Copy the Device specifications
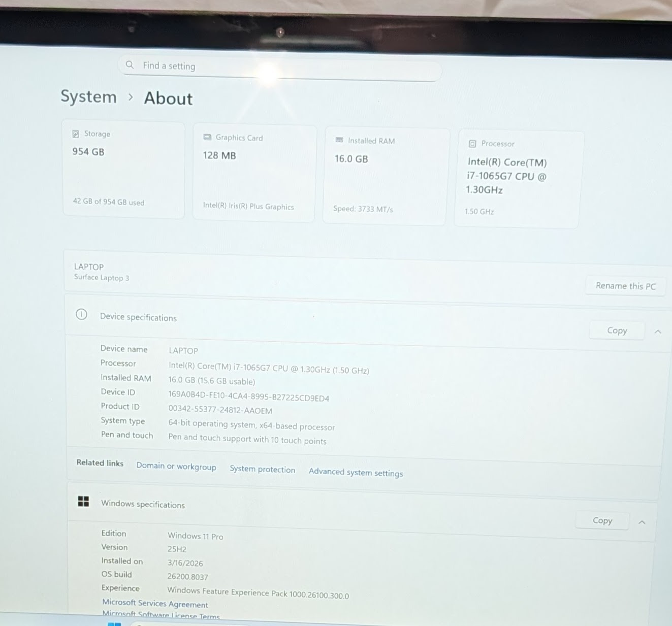 (x=617, y=331)
